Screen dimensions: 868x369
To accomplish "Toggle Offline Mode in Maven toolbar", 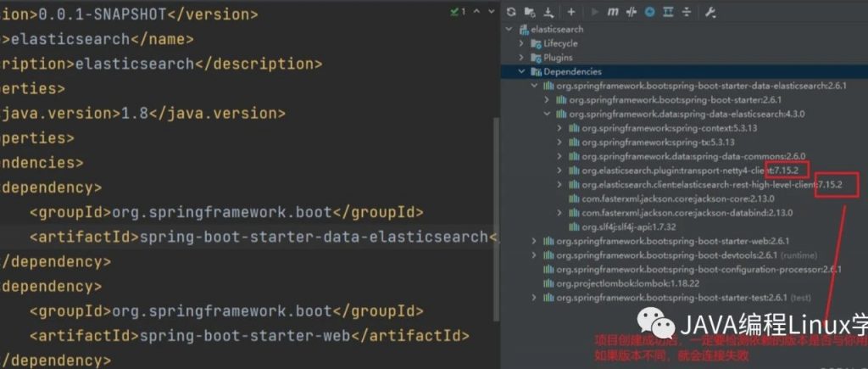I will point(632,12).
